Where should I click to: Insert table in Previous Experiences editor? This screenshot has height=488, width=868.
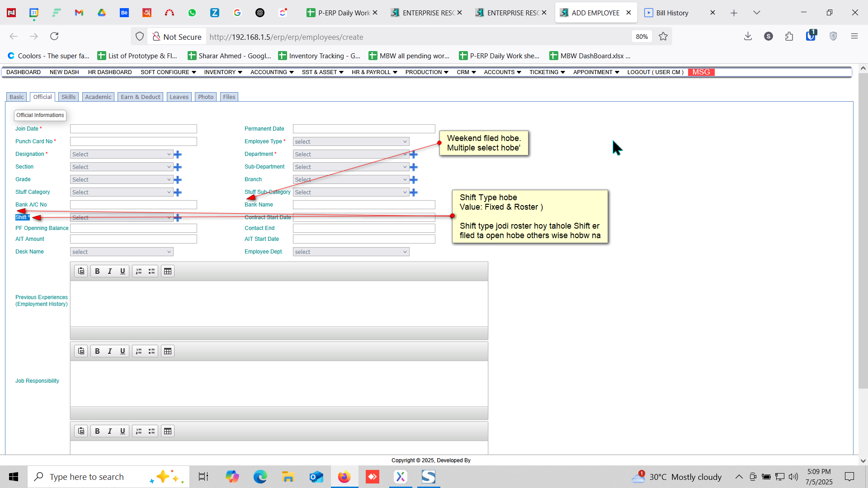[168, 271]
